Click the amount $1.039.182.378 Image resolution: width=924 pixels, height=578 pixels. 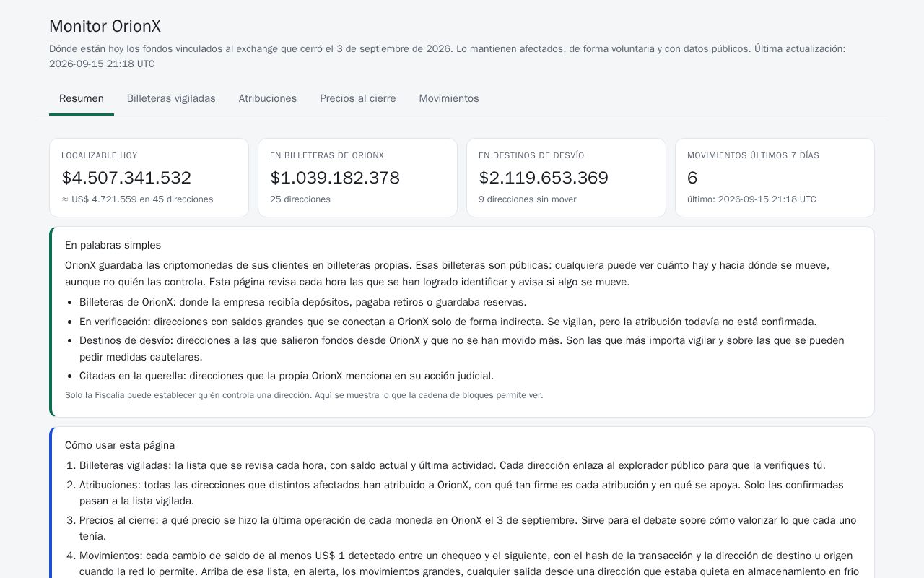click(335, 178)
